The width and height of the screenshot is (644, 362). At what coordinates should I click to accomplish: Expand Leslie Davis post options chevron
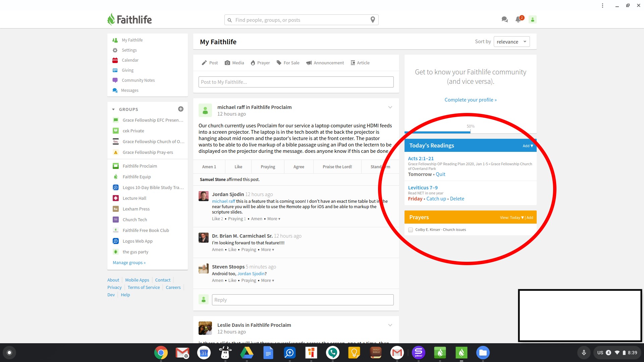coord(390,325)
